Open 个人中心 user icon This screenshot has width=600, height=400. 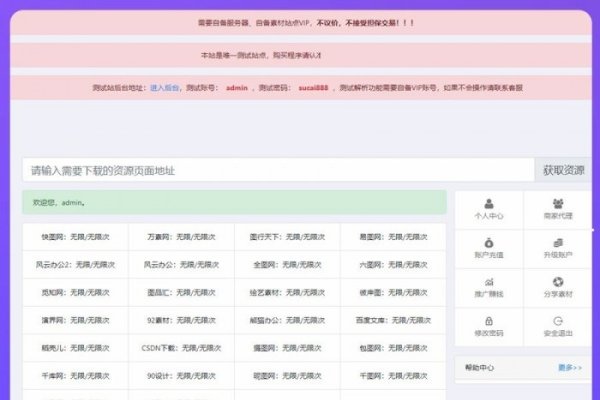(x=489, y=204)
